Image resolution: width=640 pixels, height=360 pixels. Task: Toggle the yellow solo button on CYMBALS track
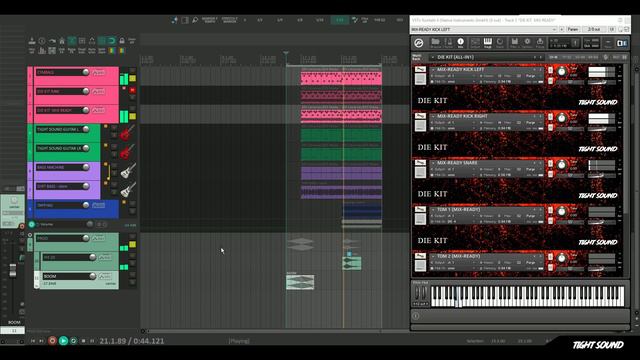tap(133, 78)
